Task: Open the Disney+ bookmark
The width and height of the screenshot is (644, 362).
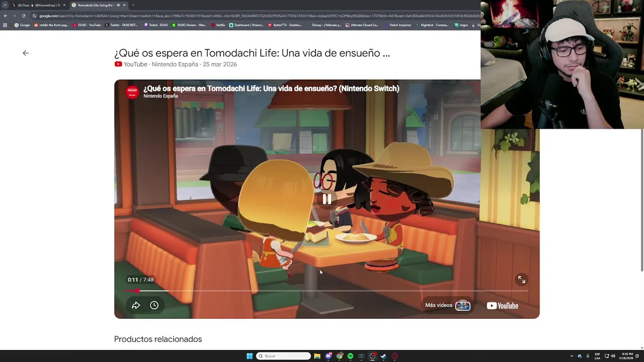Action: (x=324, y=25)
